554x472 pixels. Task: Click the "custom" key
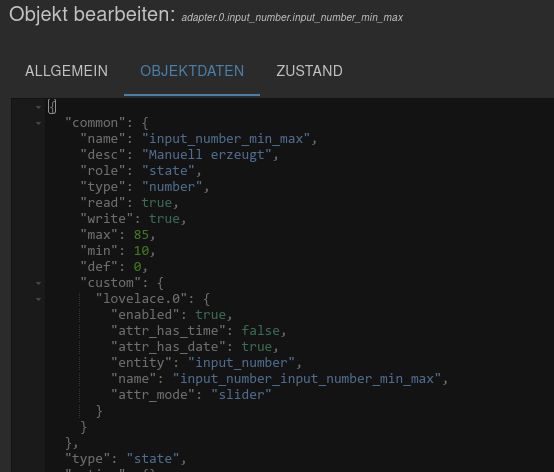(x=111, y=283)
